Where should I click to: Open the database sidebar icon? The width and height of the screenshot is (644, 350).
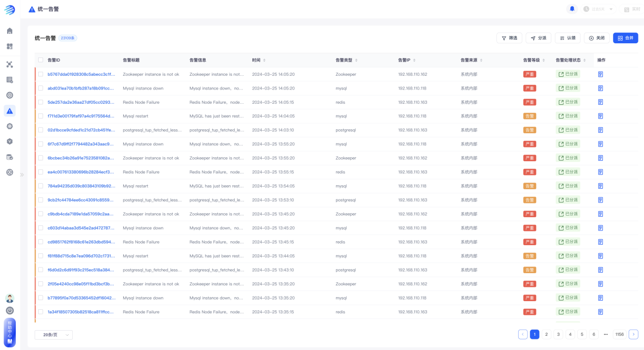pyautogui.click(x=10, y=157)
